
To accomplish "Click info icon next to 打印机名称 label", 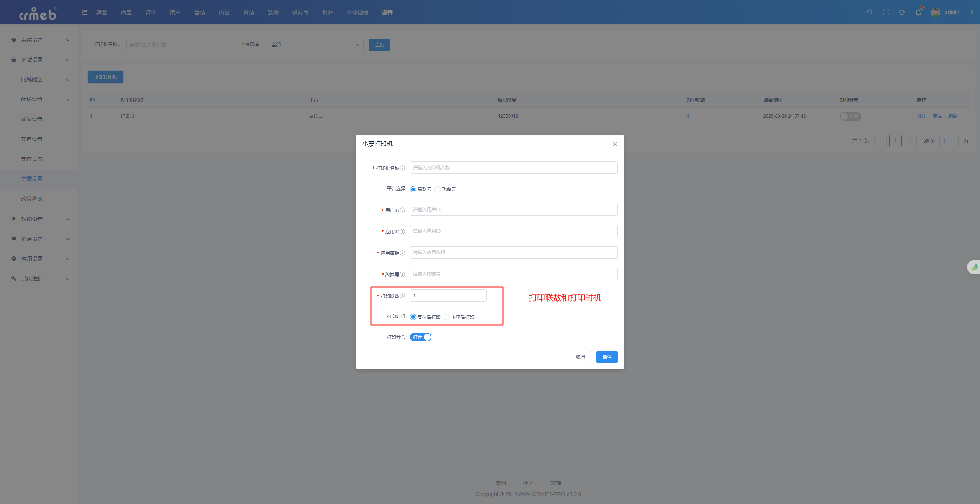I will (x=402, y=168).
